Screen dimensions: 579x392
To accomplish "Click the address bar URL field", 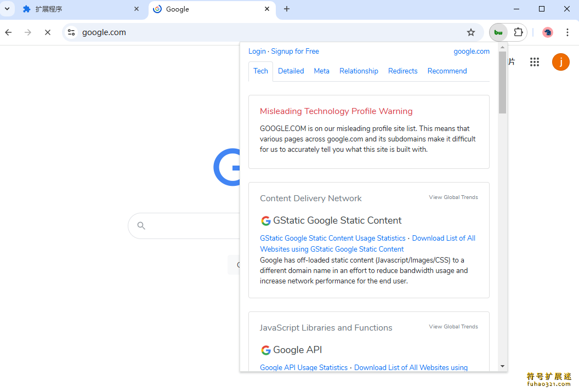I will coord(273,32).
